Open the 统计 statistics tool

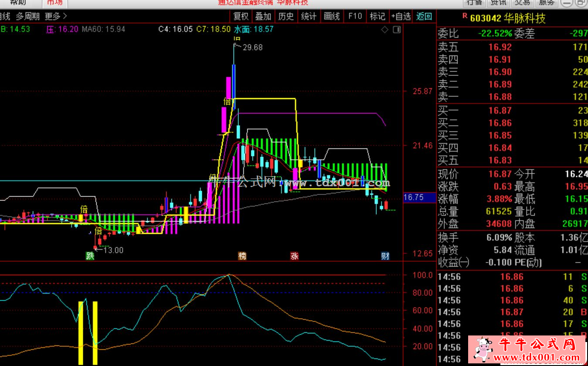pyautogui.click(x=309, y=17)
